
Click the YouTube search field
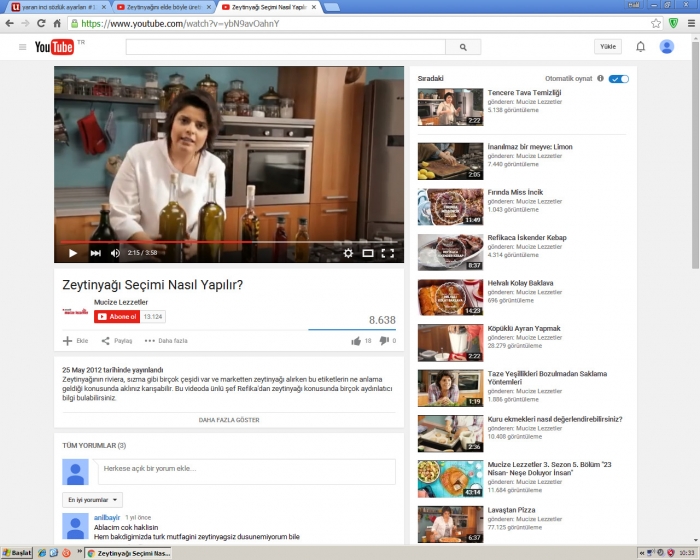coord(286,47)
